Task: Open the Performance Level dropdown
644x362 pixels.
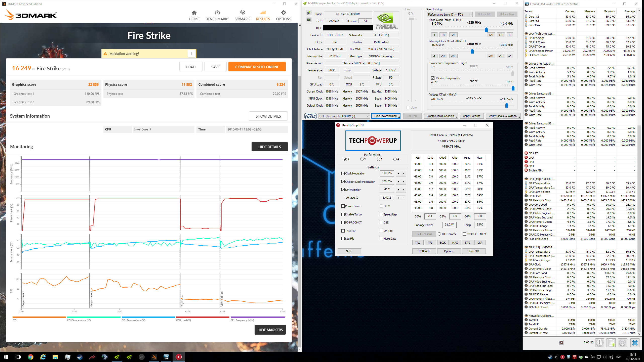Action: pyautogui.click(x=450, y=15)
